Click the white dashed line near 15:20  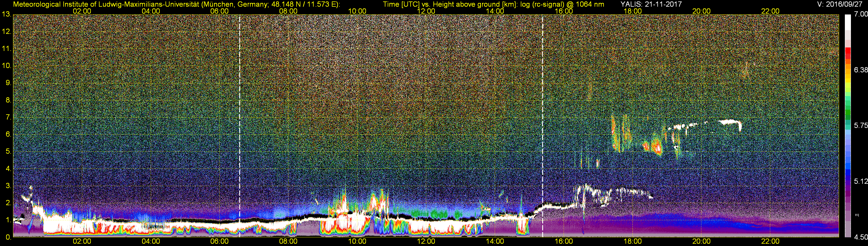tap(542, 126)
